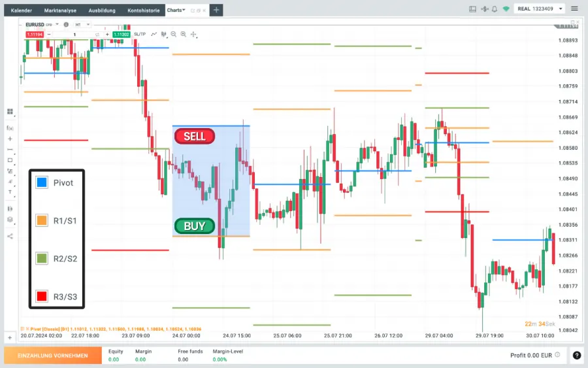The image size is (588, 368).
Task: Open the layers templates icon
Action: click(x=10, y=220)
